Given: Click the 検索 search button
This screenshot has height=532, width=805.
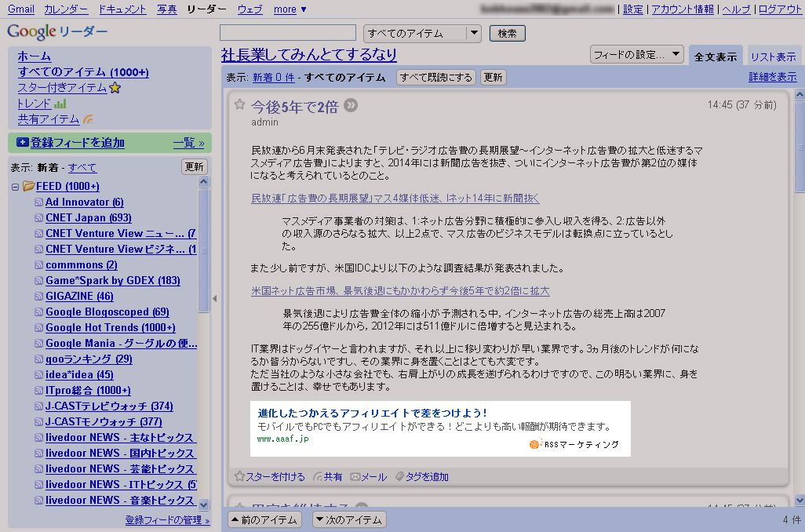Looking at the screenshot, I should [x=507, y=34].
